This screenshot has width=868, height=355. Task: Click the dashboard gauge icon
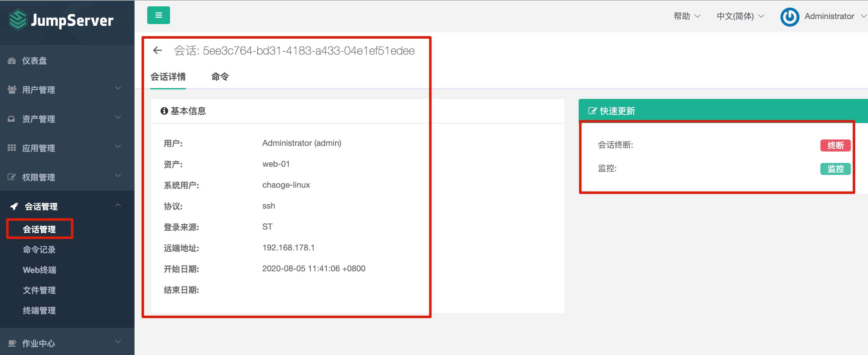click(12, 61)
